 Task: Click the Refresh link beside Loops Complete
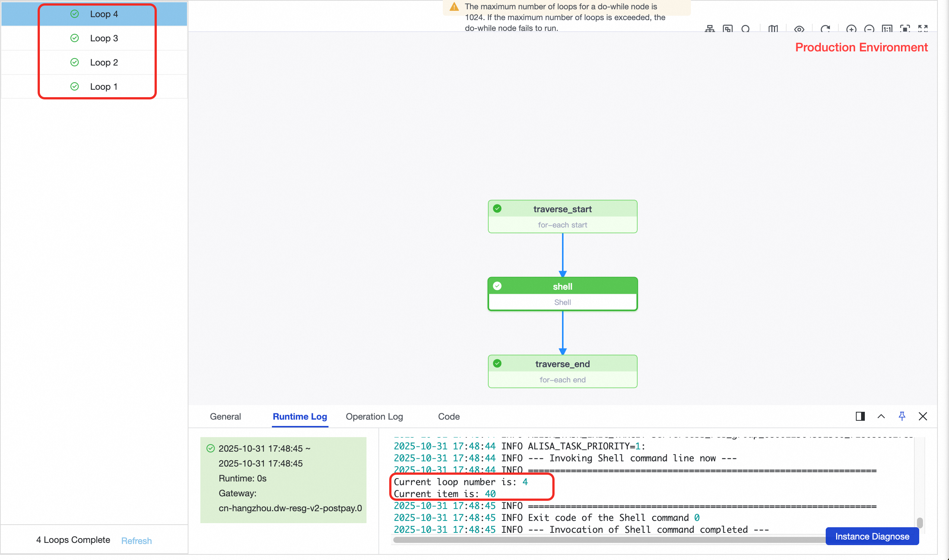click(x=136, y=541)
